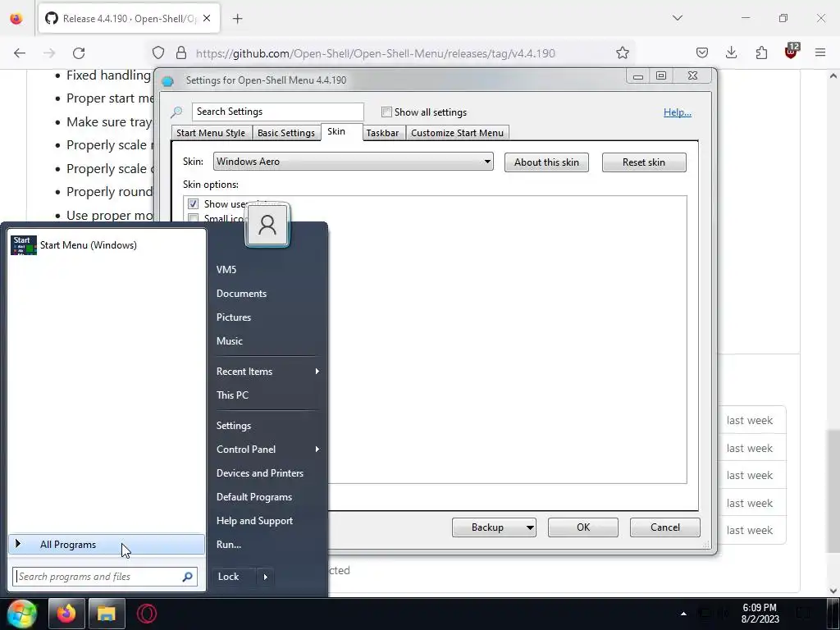
Task: Open Music from the start menu
Action: [x=267, y=340]
